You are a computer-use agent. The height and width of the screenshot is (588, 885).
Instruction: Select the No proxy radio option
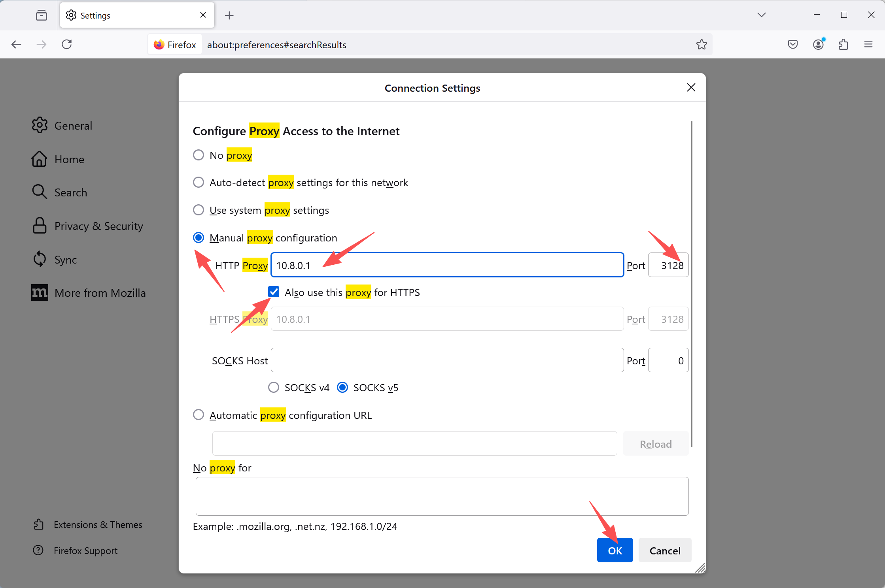pos(199,155)
